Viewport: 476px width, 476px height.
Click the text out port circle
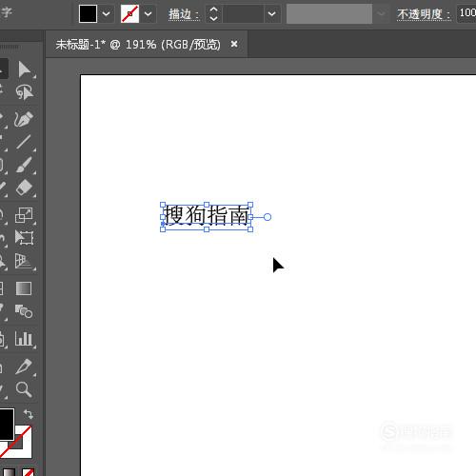268,217
